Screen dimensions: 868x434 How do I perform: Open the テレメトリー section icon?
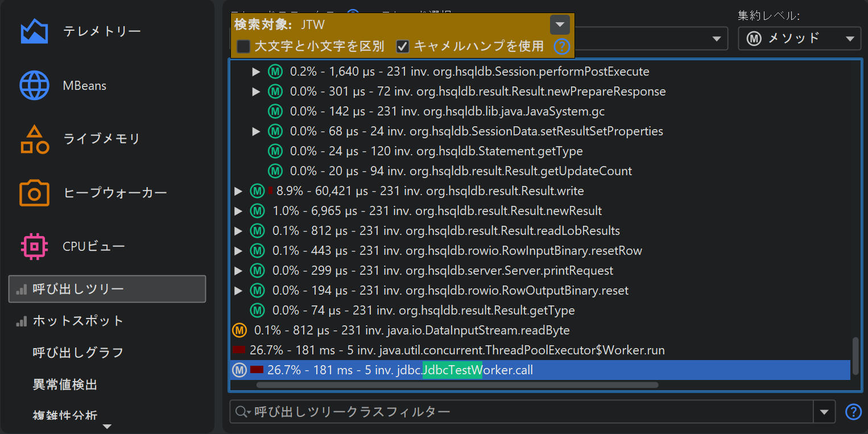[x=34, y=32]
